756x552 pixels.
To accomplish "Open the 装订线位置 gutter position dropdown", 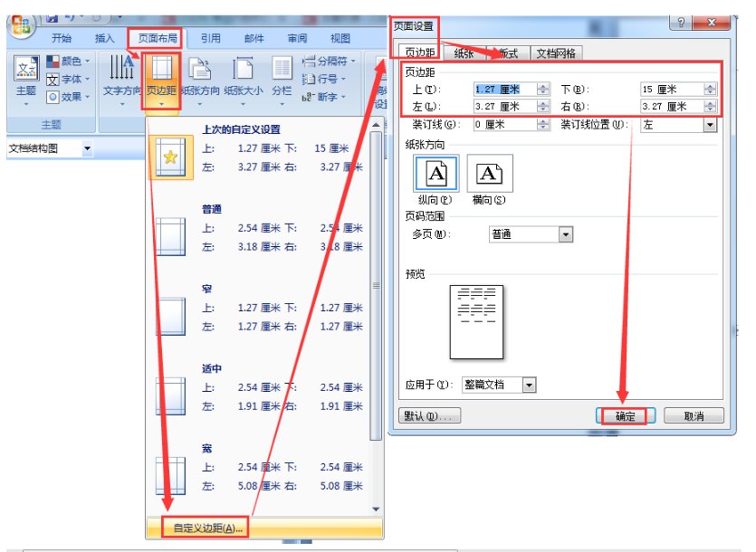I will pyautogui.click(x=711, y=124).
